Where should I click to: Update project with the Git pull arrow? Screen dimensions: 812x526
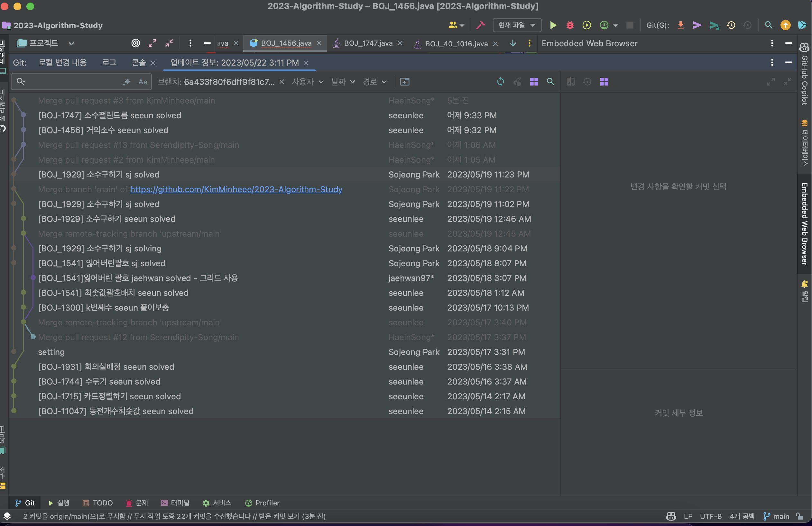680,25
